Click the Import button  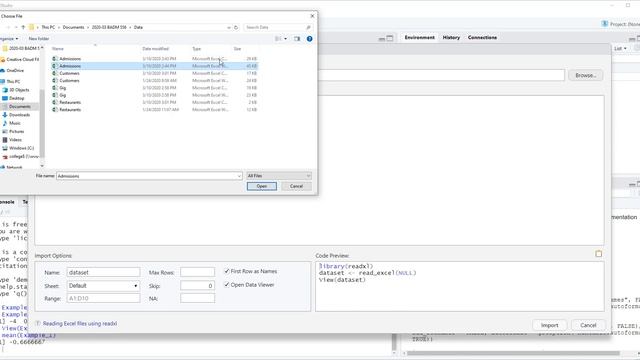(549, 325)
